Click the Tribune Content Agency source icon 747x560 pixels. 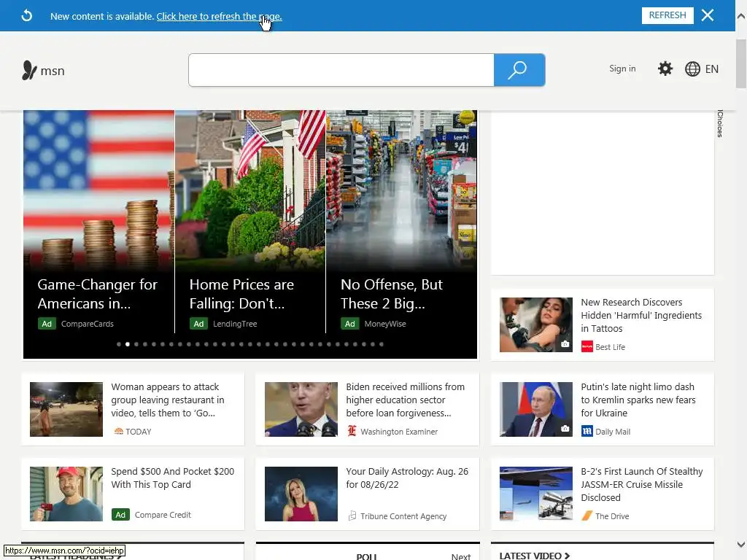coord(352,516)
